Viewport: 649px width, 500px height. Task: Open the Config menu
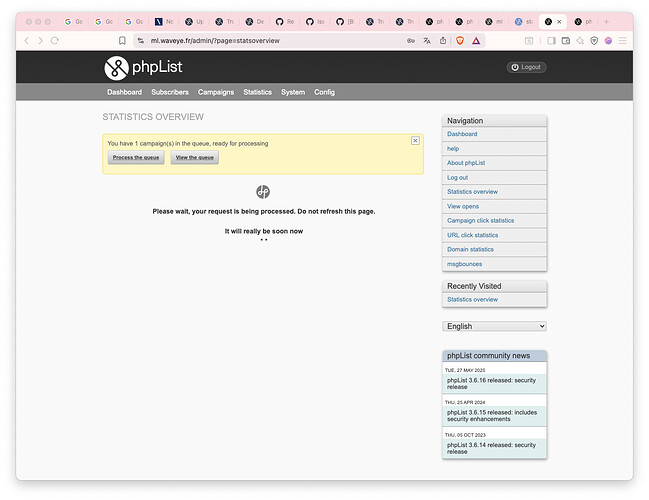point(324,92)
